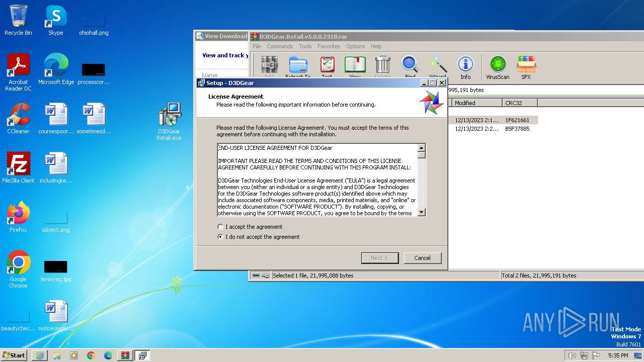Image resolution: width=644 pixels, height=362 pixels.
Task: Select the row with CRC32 B5F37885
Action: point(493,129)
